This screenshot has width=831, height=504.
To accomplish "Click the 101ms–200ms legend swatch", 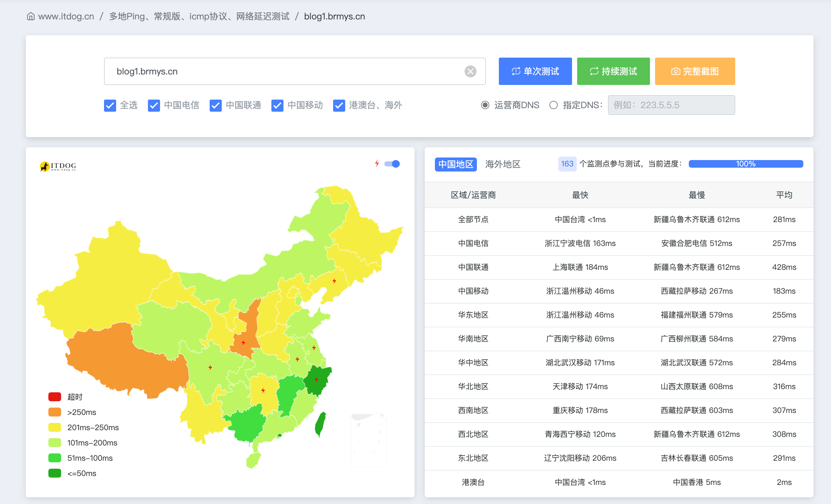I will coord(55,443).
